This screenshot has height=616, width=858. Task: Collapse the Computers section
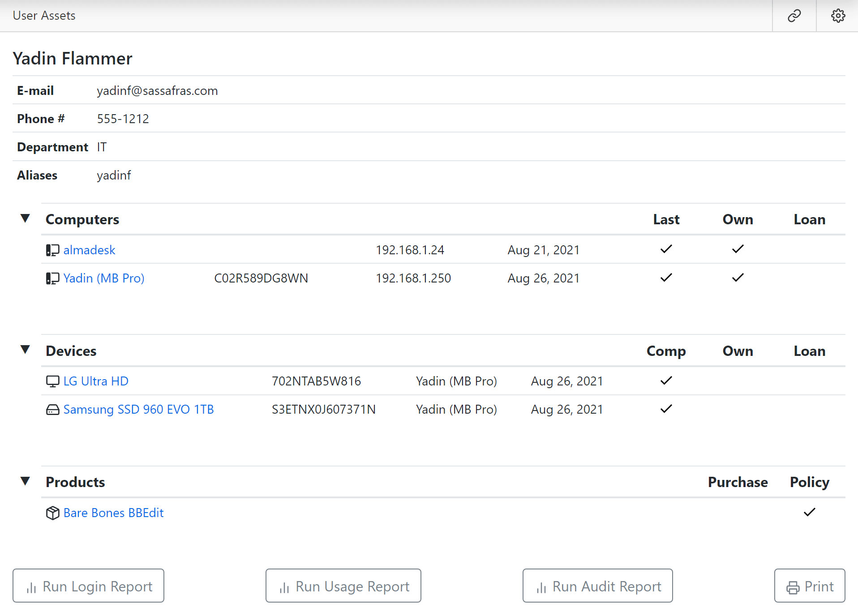tap(25, 218)
